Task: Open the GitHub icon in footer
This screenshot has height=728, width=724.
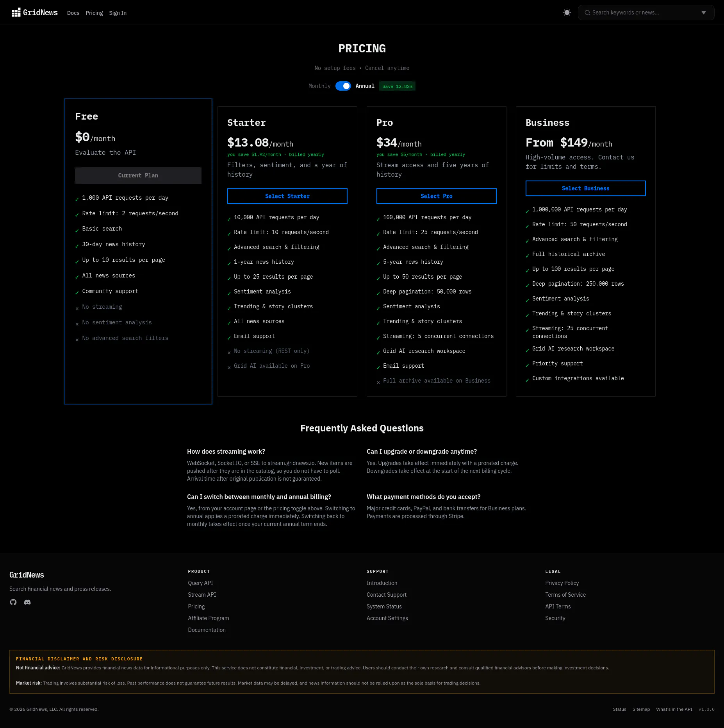Action: point(13,602)
